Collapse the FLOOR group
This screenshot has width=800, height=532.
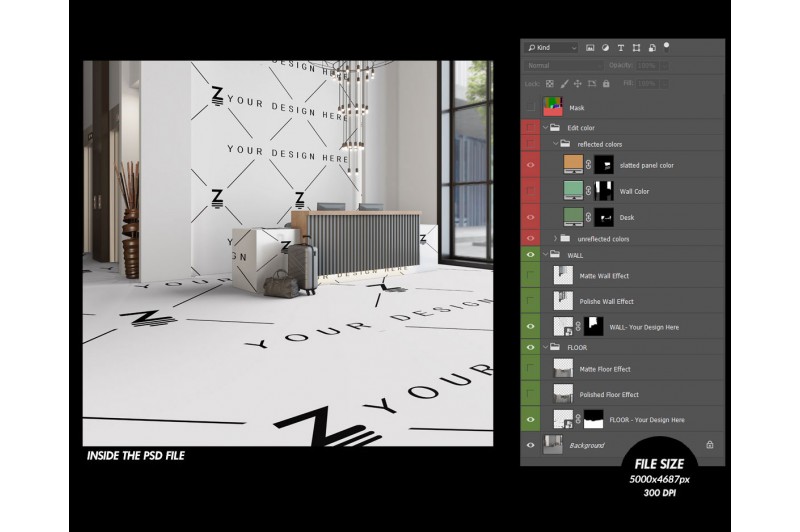[x=545, y=347]
